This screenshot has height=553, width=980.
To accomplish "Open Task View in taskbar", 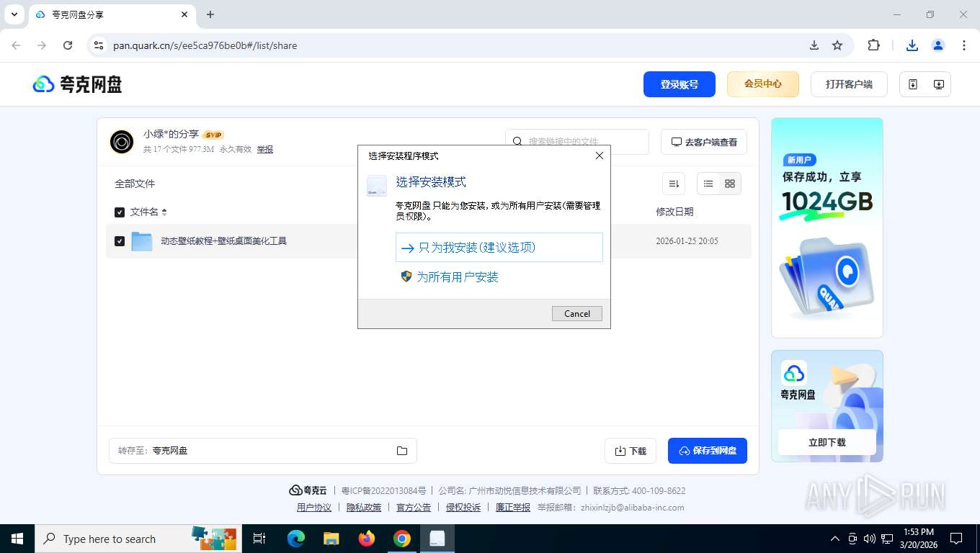I will (259, 539).
